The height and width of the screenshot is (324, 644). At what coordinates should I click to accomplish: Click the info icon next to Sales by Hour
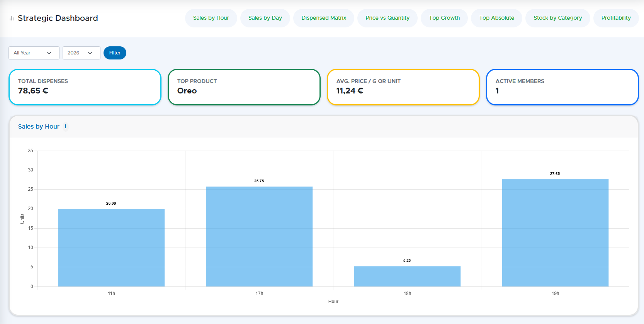[x=66, y=127]
